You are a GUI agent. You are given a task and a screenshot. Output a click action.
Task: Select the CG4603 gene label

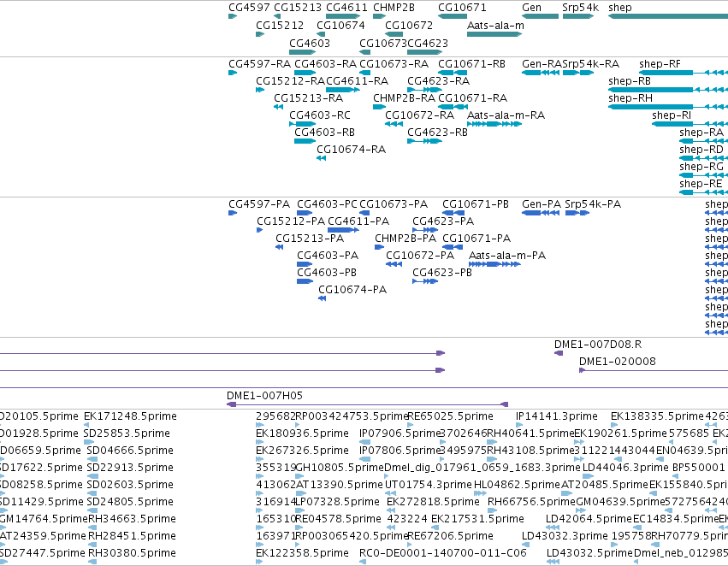coord(309,43)
